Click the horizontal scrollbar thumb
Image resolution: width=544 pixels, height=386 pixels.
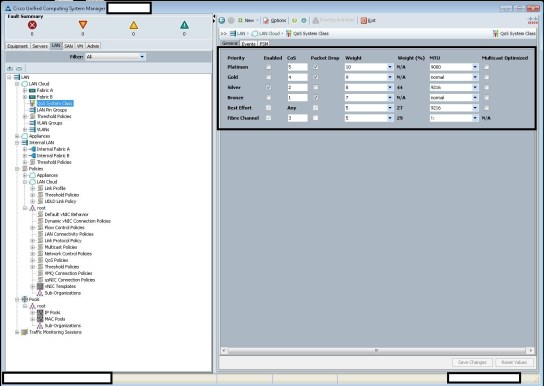pyautogui.click(x=376, y=351)
